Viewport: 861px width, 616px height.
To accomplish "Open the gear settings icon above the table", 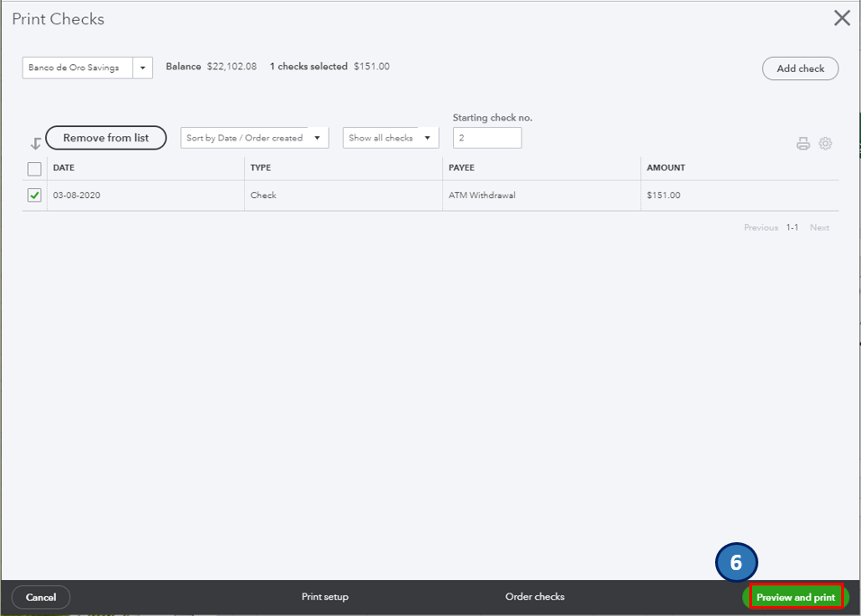I will tap(825, 143).
